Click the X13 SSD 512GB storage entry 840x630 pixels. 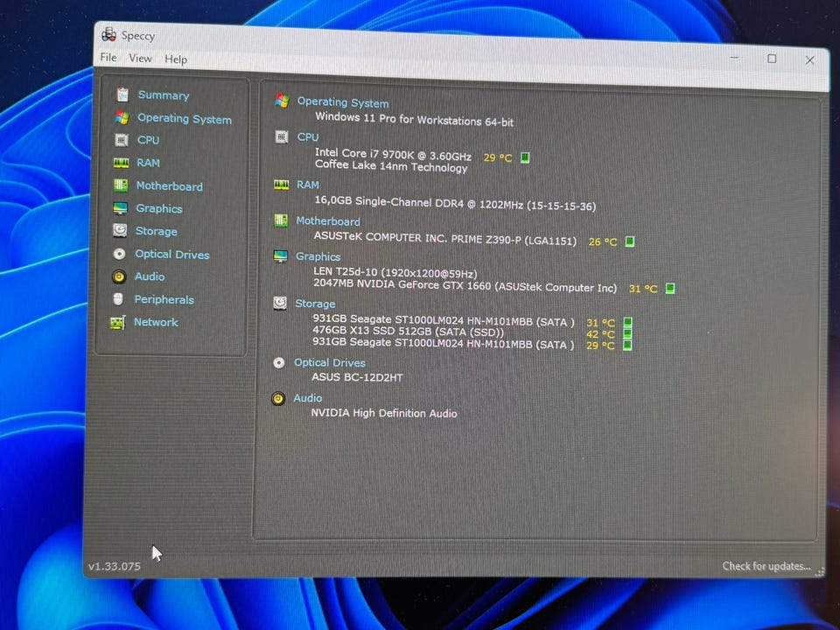409,332
